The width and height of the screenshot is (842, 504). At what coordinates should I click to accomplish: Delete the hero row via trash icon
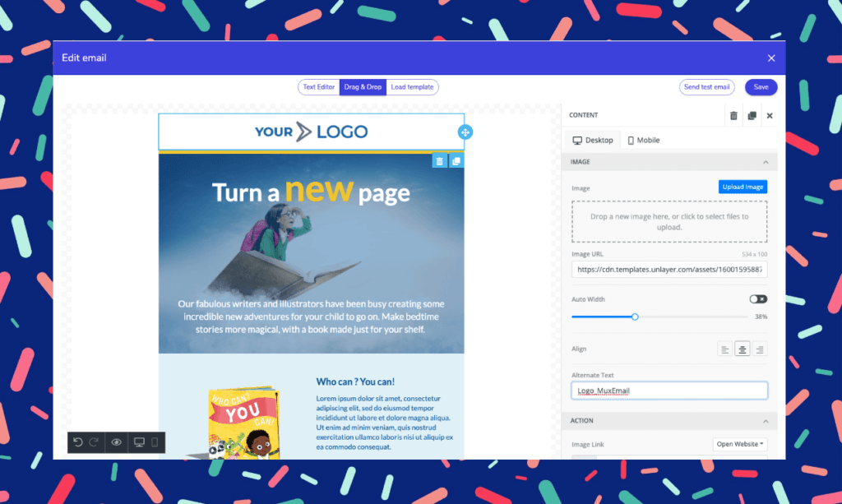[x=439, y=161]
